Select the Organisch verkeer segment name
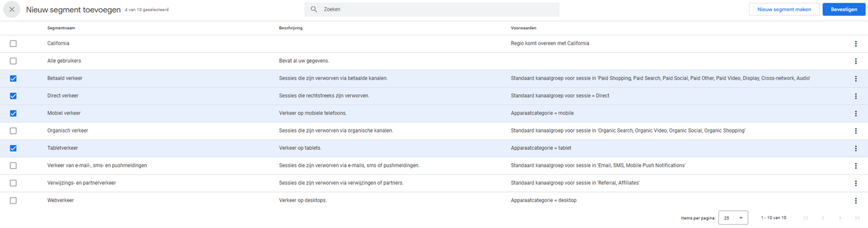The width and height of the screenshot is (868, 228). [x=68, y=131]
